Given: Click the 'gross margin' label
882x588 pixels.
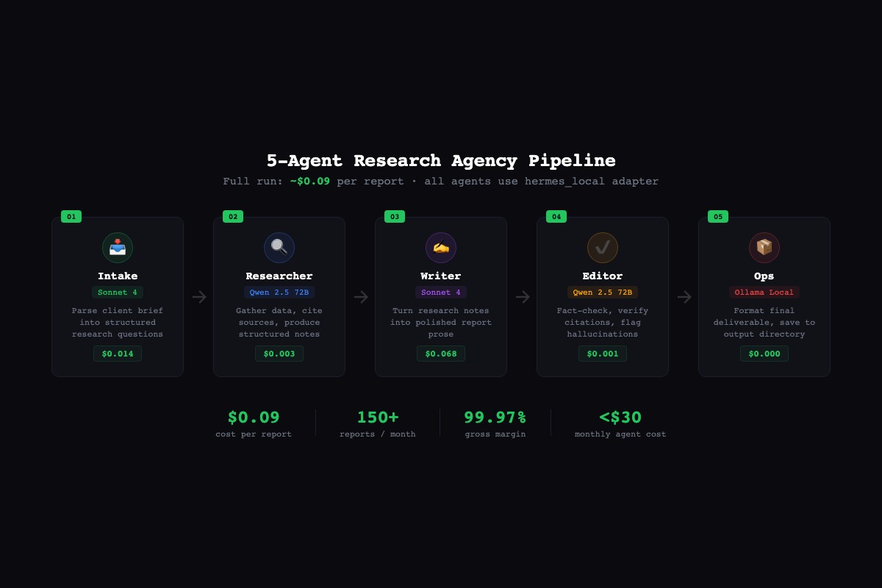Looking at the screenshot, I should (x=495, y=434).
